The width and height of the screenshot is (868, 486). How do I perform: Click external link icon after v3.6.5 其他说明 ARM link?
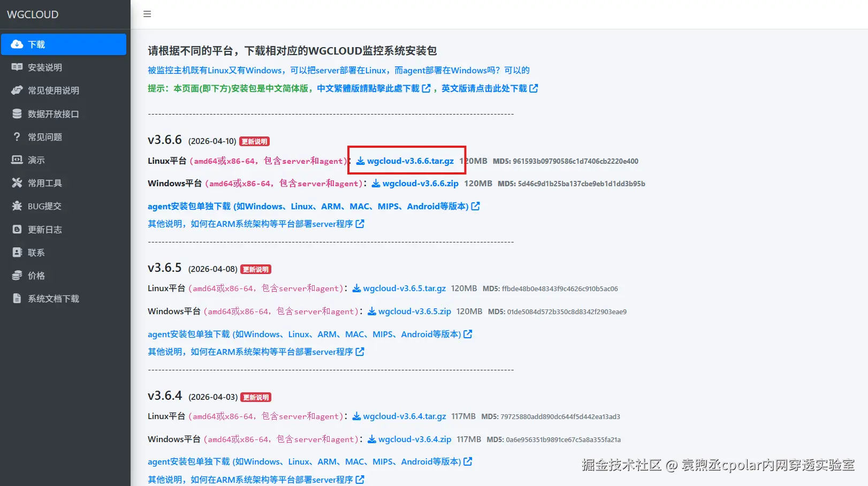(360, 352)
